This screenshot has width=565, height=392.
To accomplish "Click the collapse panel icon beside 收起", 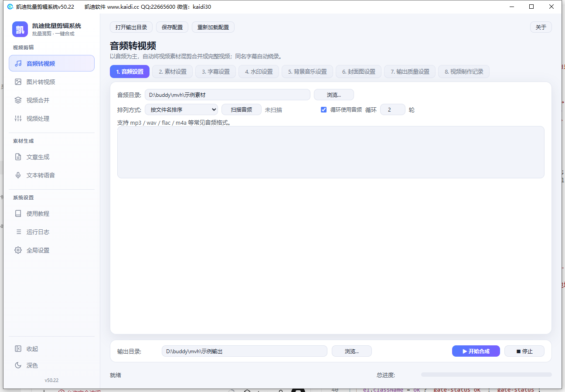I will [18, 348].
